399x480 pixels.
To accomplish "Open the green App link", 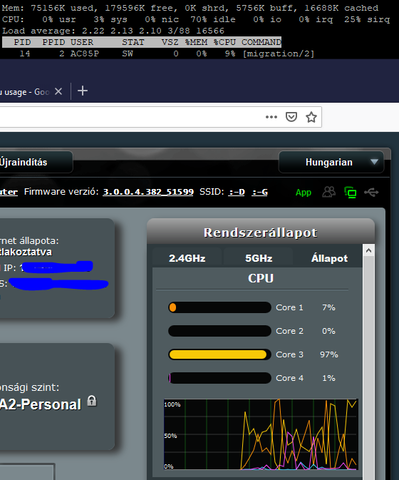I will [303, 193].
